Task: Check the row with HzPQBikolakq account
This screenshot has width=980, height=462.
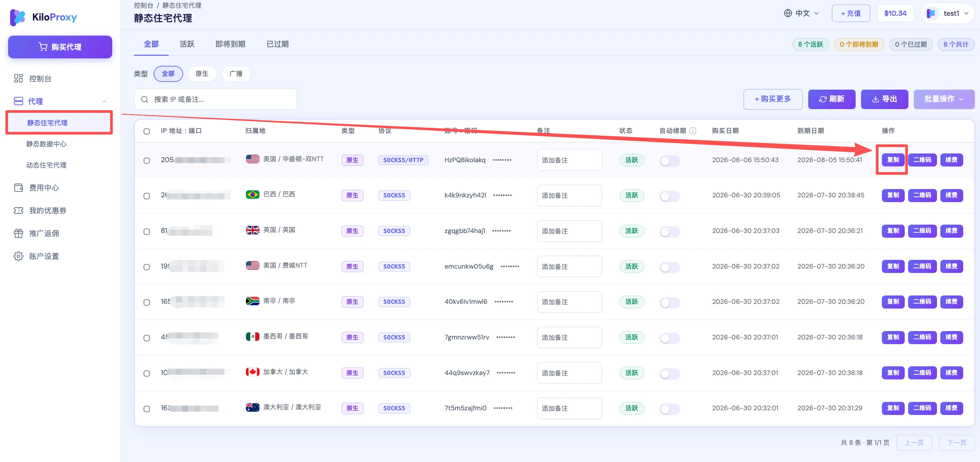Action: (x=147, y=161)
